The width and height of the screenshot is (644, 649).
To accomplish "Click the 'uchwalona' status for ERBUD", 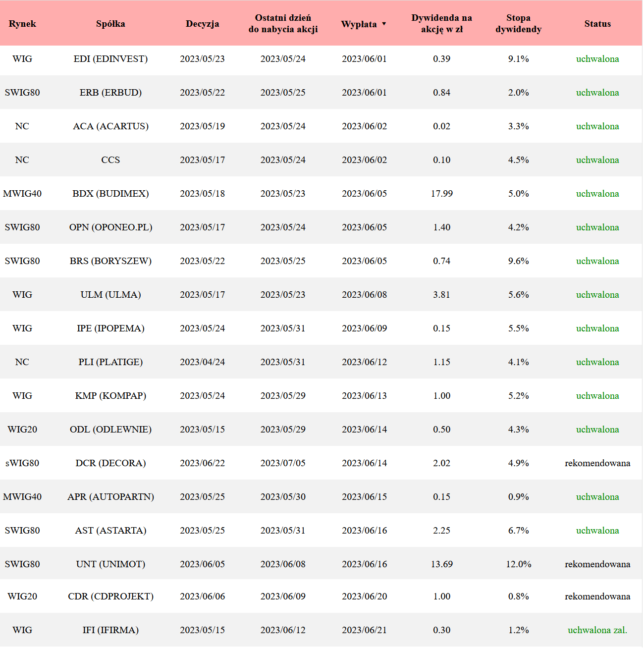I will [597, 93].
